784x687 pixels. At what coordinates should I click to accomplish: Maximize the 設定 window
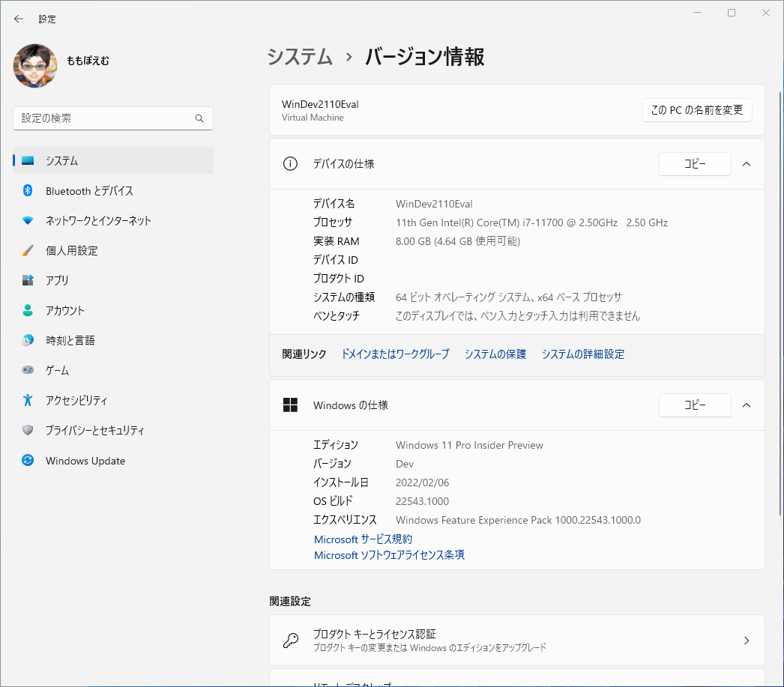pos(732,13)
